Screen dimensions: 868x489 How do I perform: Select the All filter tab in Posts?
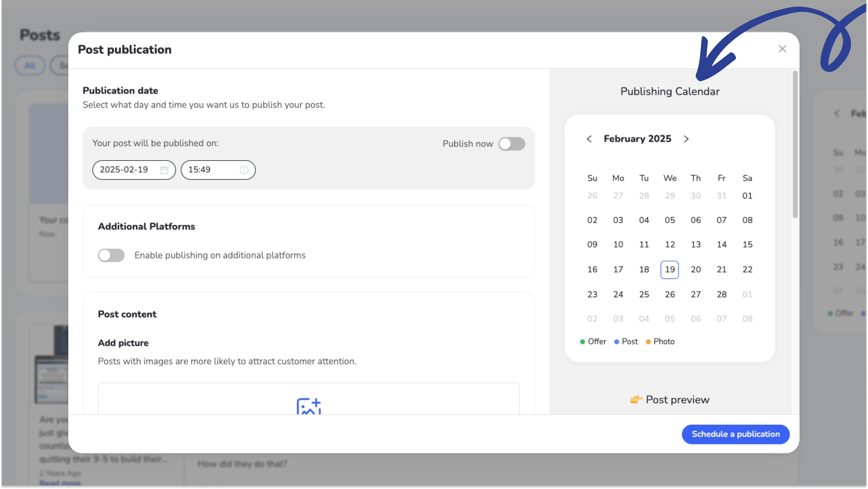coord(30,65)
